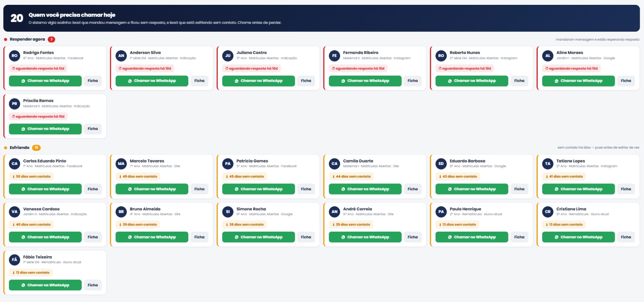Click the SI avatar for Simone Rocha
The image size is (644, 302).
228,212
